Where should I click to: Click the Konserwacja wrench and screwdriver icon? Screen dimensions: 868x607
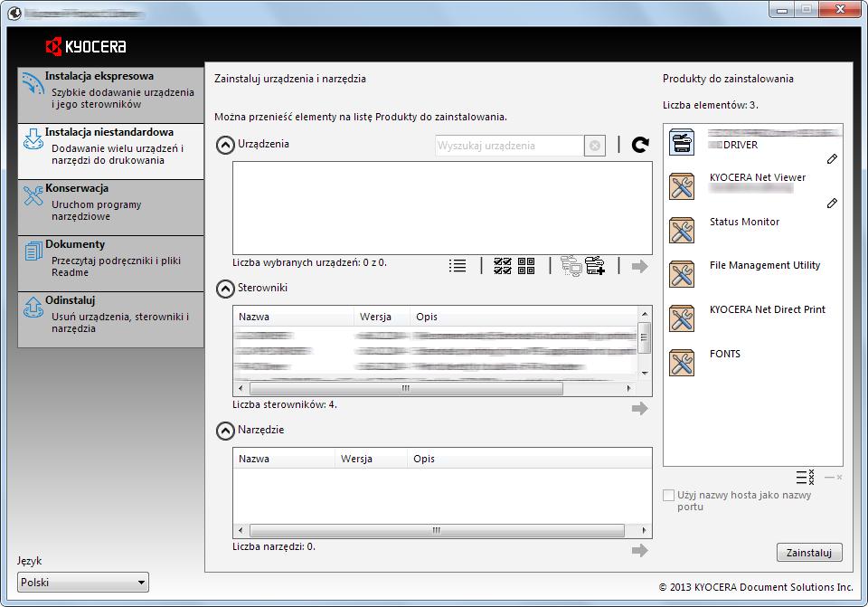coord(33,195)
